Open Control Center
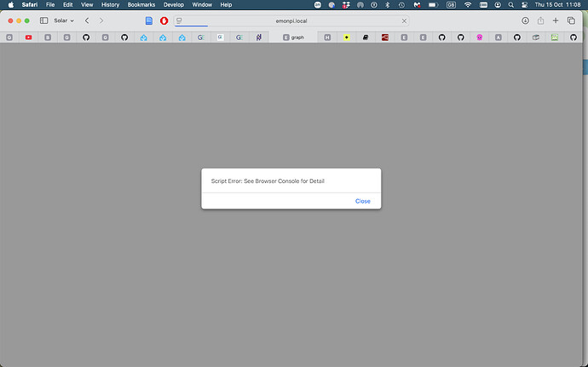588x367 pixels. [x=524, y=5]
